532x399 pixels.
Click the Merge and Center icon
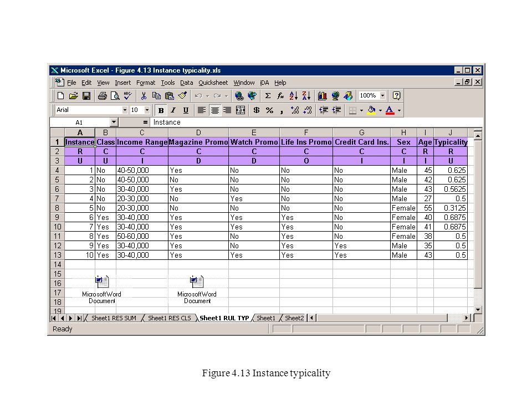[241, 110]
